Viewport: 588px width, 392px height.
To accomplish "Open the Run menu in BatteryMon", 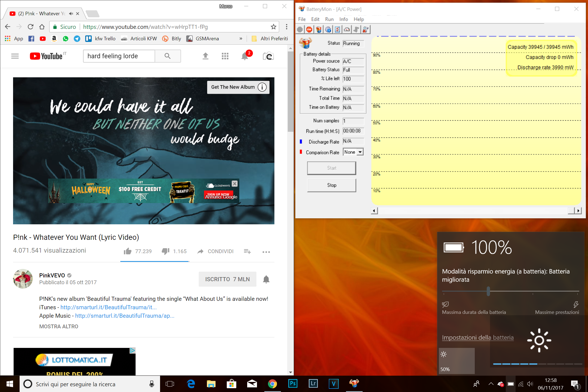I will click(x=329, y=19).
